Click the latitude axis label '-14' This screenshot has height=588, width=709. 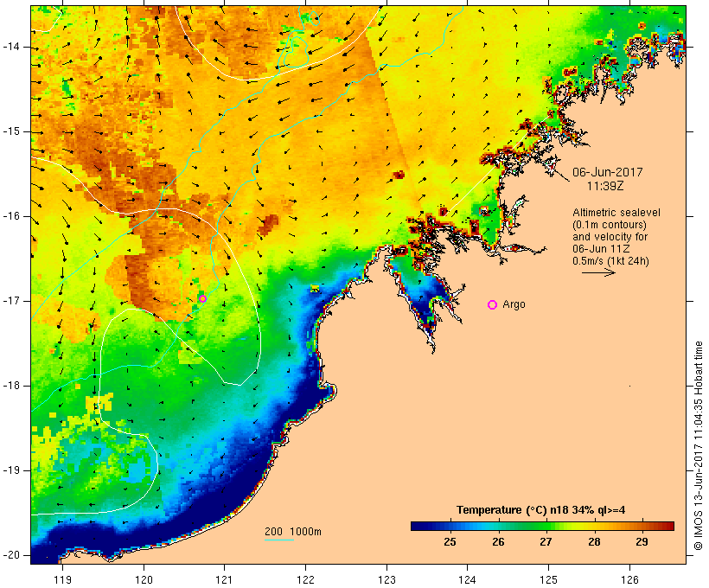tap(11, 47)
